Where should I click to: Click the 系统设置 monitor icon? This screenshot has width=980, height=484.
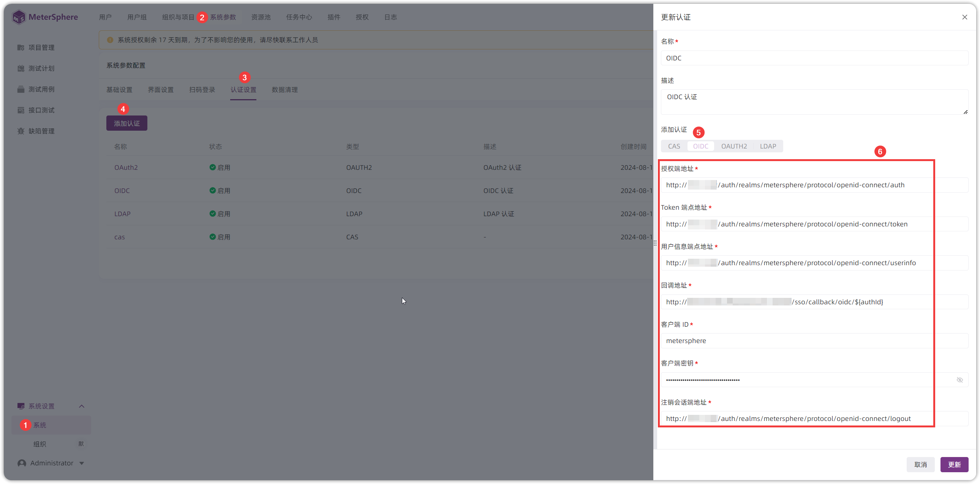[21, 406]
